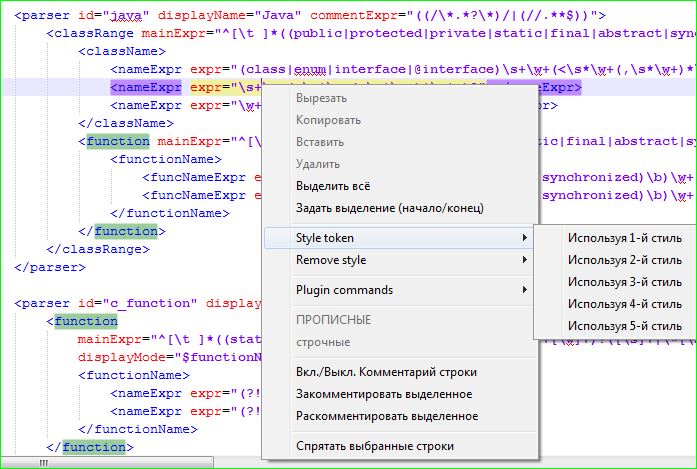Viewport: 697px width, 469px height.
Task: Open the Remove style submenu
Action: click(400, 260)
